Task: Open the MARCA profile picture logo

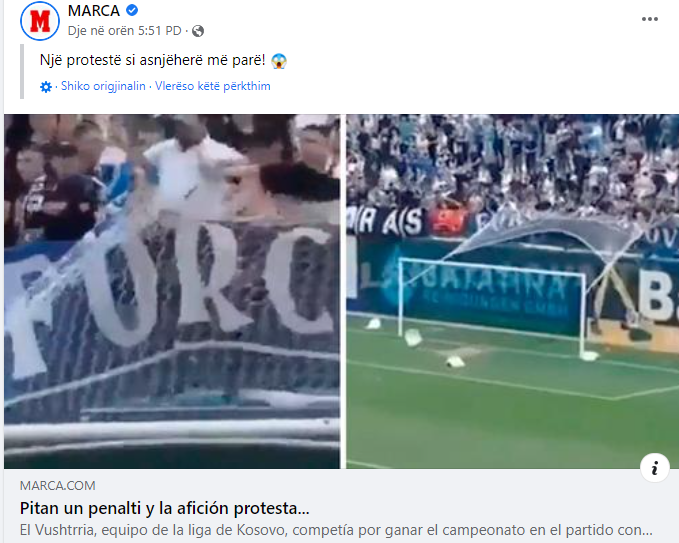Action: point(40,20)
